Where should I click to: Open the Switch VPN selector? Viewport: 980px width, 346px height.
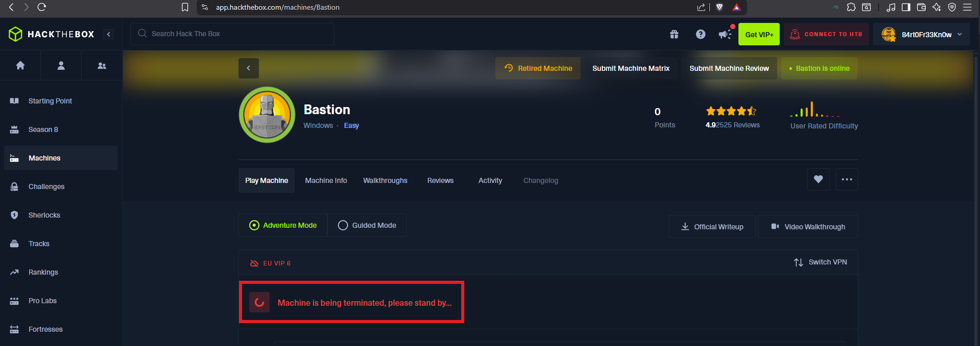point(820,262)
